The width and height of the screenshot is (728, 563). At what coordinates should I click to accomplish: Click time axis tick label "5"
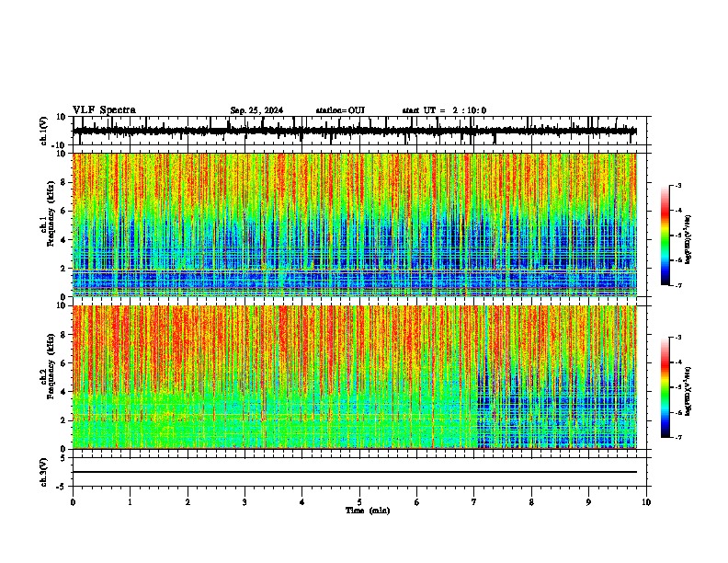point(359,502)
